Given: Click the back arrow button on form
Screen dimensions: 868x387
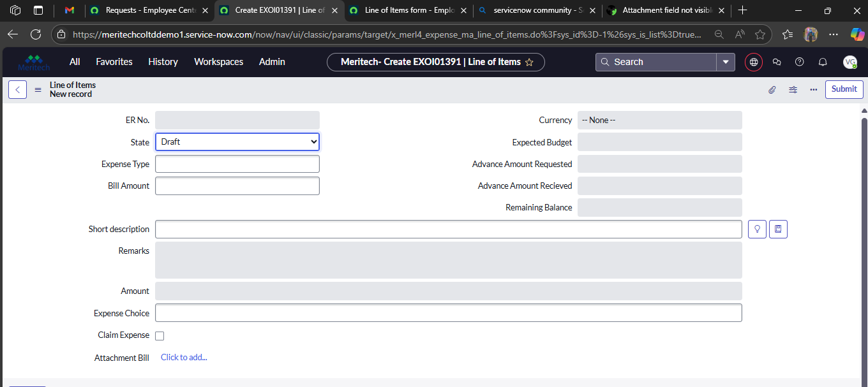Looking at the screenshot, I should [x=17, y=90].
